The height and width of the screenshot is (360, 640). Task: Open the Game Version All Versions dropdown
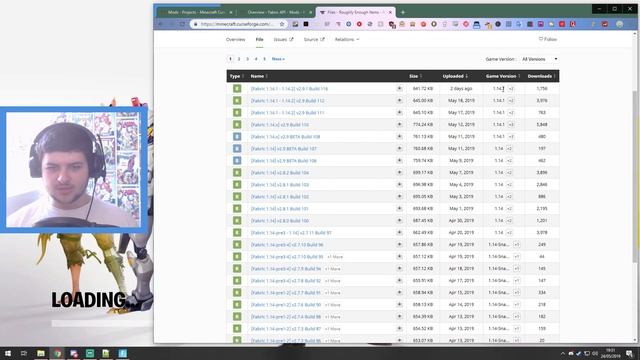coord(539,59)
